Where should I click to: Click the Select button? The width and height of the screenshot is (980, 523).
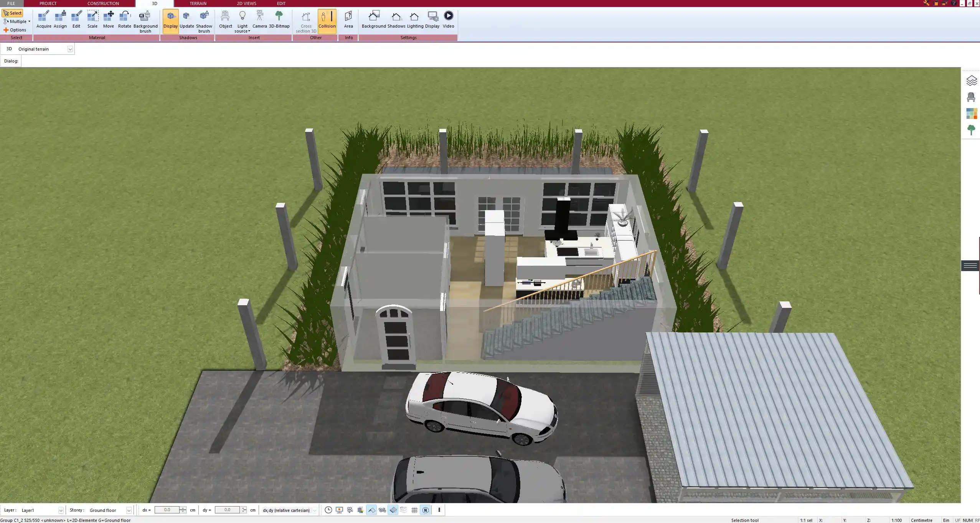tap(13, 13)
